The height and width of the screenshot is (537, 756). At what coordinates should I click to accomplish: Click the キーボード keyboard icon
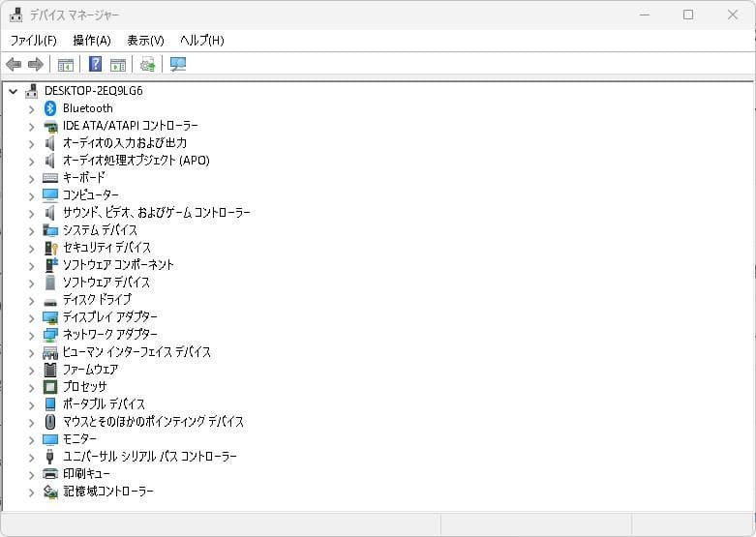51,178
